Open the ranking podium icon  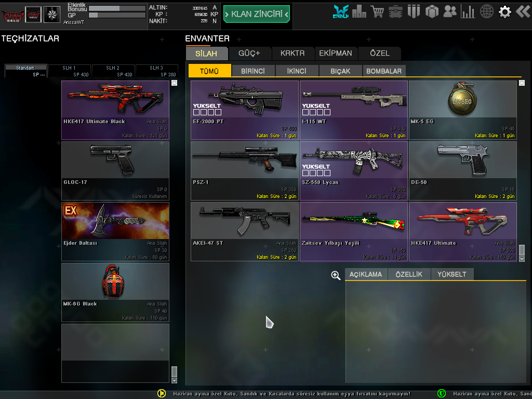point(359,11)
